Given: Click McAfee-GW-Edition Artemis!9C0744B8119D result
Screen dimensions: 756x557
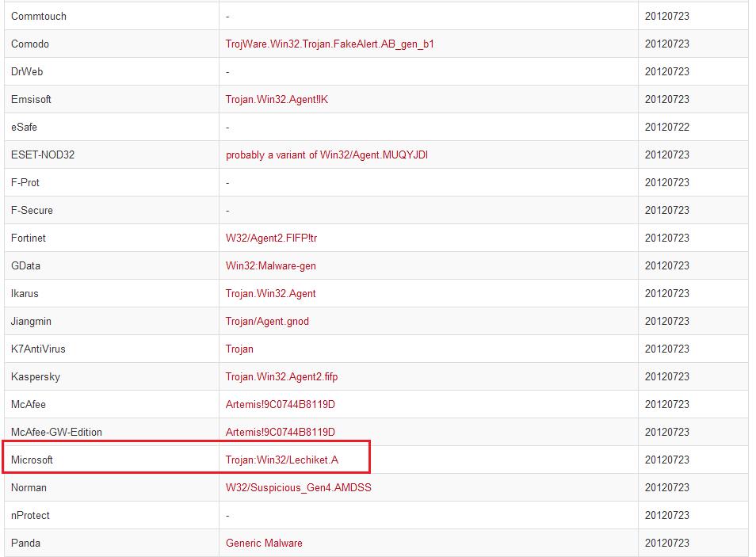Looking at the screenshot, I should tap(280, 432).
